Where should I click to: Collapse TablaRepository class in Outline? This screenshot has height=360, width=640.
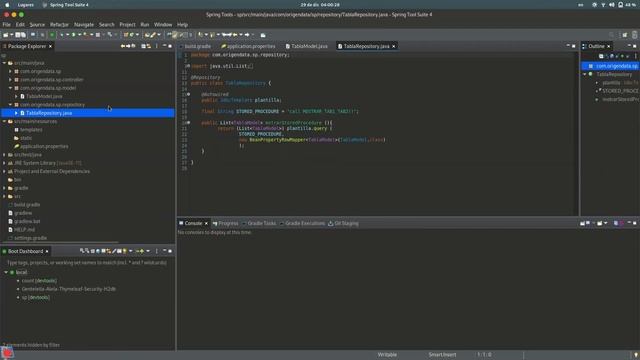584,74
